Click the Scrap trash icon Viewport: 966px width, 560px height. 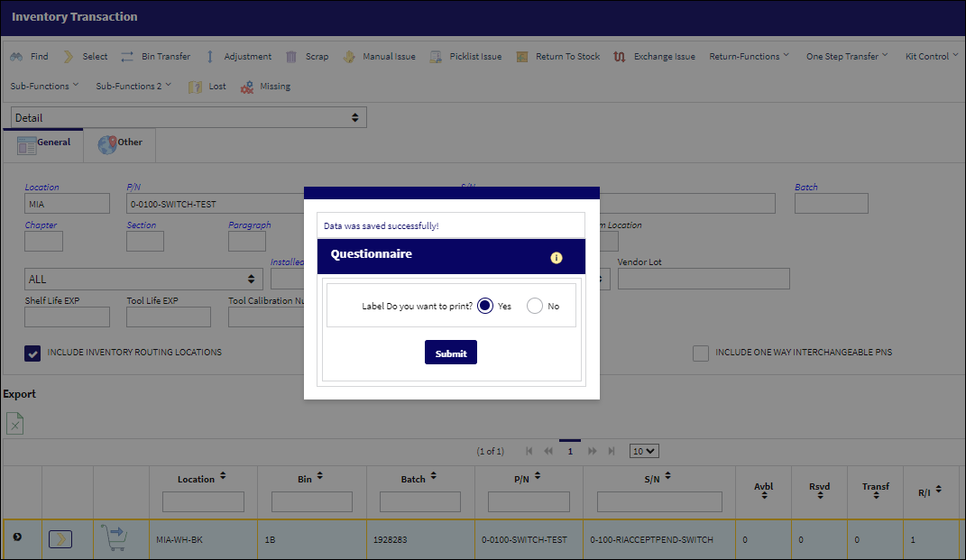291,57
